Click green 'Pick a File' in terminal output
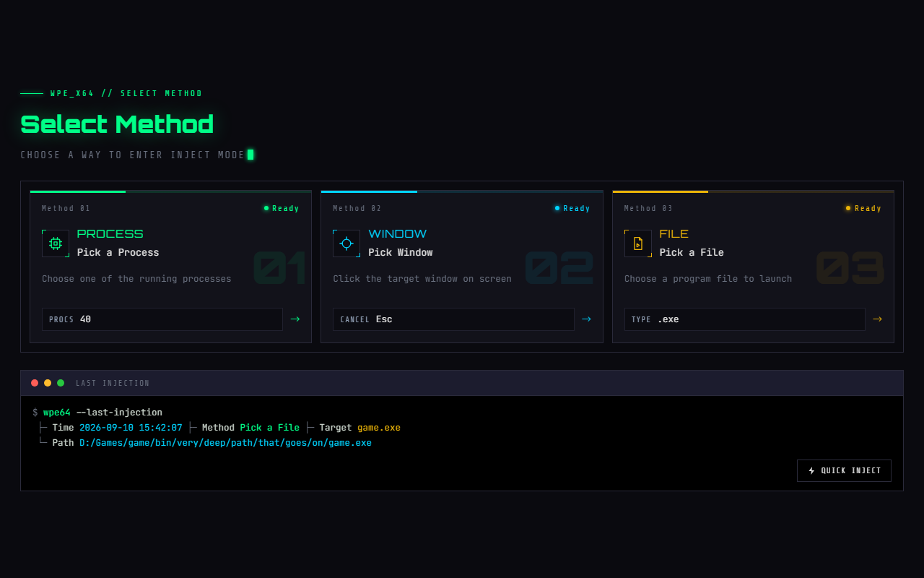This screenshot has width=924, height=578. 270,428
